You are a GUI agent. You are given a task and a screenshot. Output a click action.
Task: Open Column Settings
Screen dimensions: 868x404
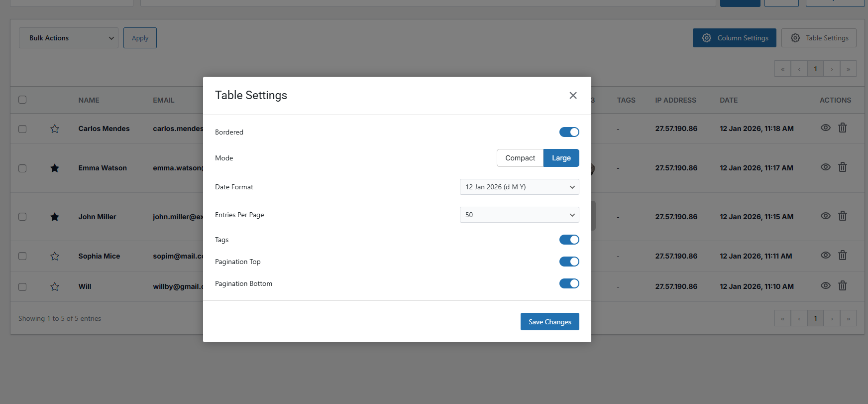point(734,38)
